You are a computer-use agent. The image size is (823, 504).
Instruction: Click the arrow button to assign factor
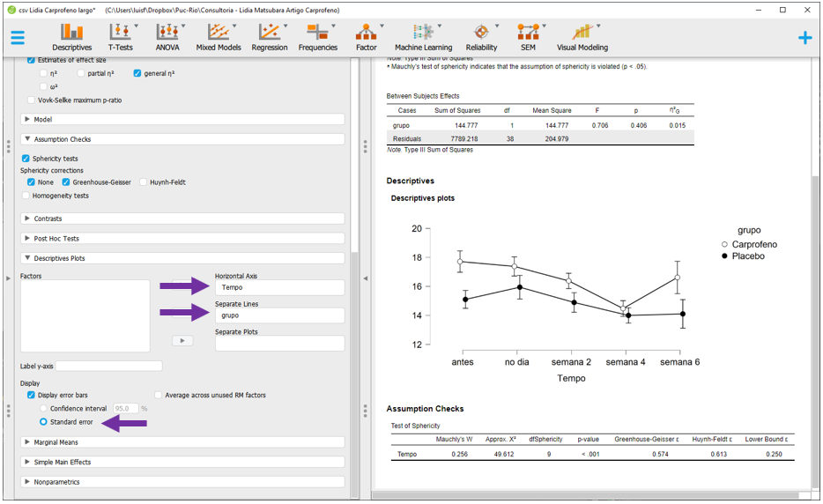coord(182,340)
